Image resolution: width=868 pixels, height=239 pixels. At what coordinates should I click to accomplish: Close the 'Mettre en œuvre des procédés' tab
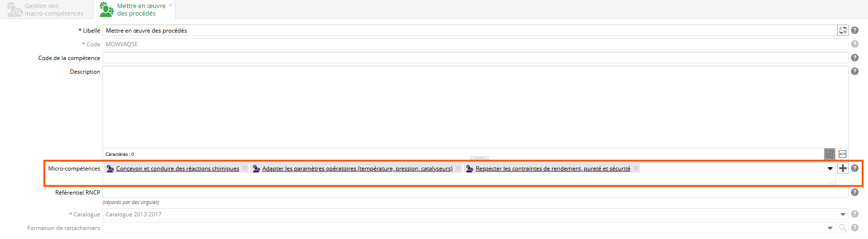coord(171,5)
